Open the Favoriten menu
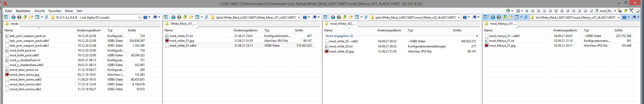 coord(55,11)
